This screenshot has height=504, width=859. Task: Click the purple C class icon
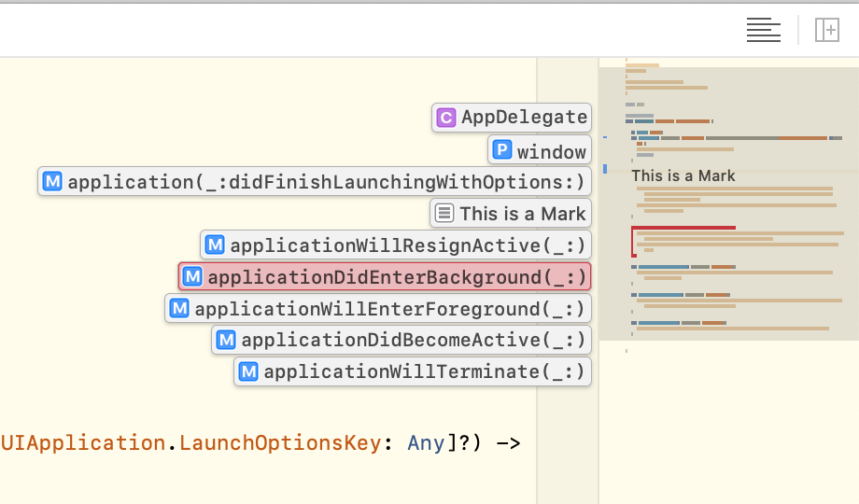coord(446,118)
